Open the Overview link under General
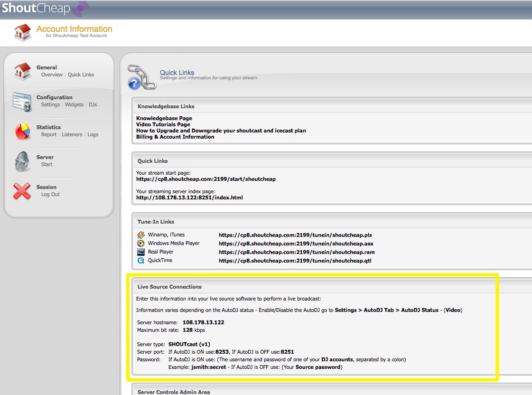Viewport: 532px width, 395px height. click(52, 75)
